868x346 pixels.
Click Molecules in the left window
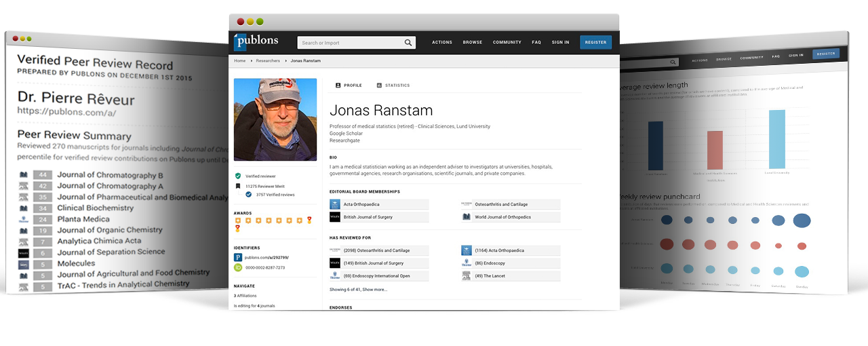(x=76, y=263)
